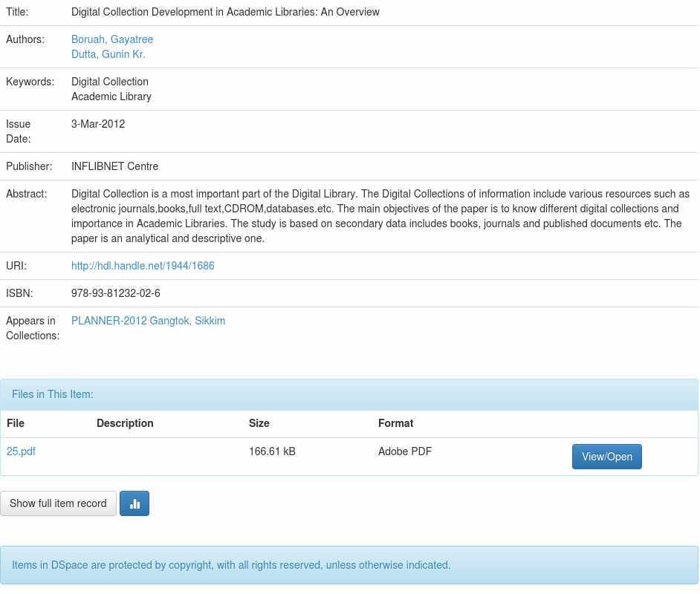
Task: Click the Description column header
Action: [125, 423]
